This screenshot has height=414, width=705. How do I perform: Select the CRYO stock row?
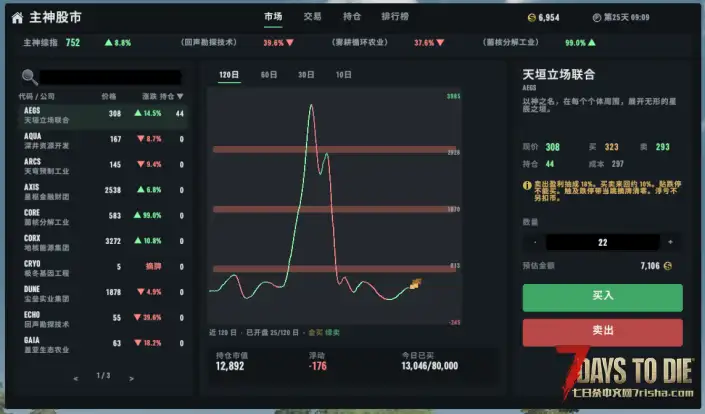pyautogui.click(x=103, y=268)
